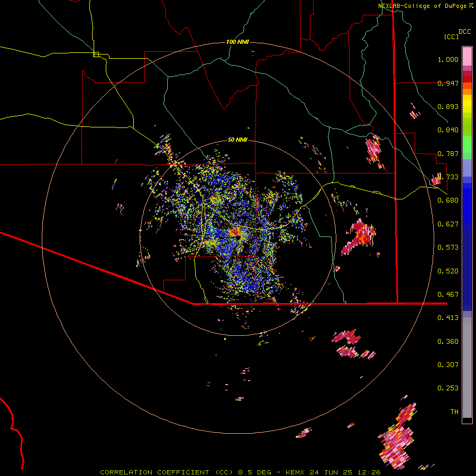Click the 0.787 scale value
This screenshot has width=476, height=476.
(x=448, y=153)
